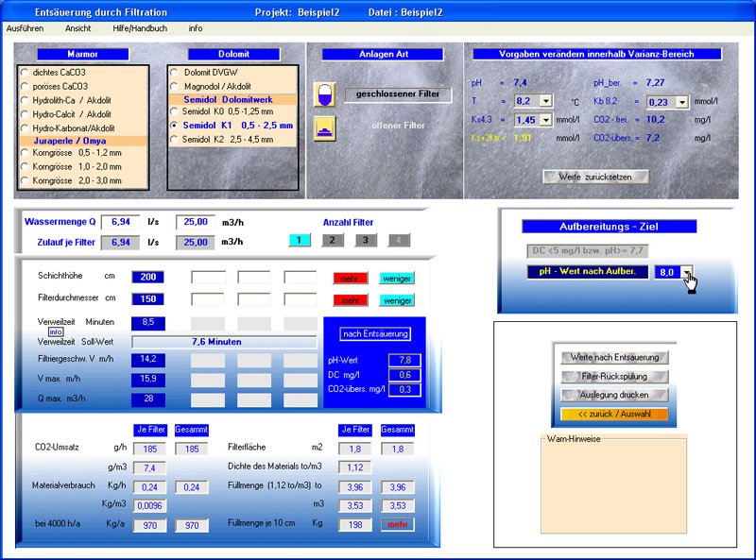Click DC mg/l result 0,6 field
This screenshot has width=756, height=560.
[x=404, y=375]
